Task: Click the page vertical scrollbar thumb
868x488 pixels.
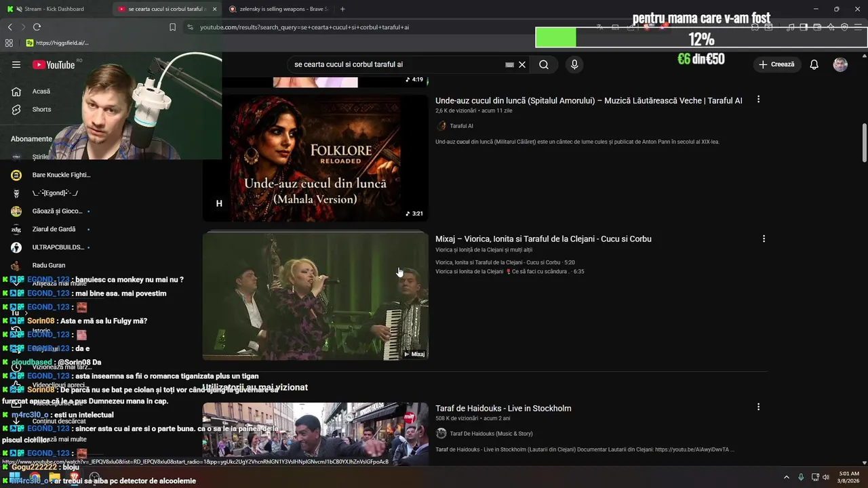Action: (864, 142)
